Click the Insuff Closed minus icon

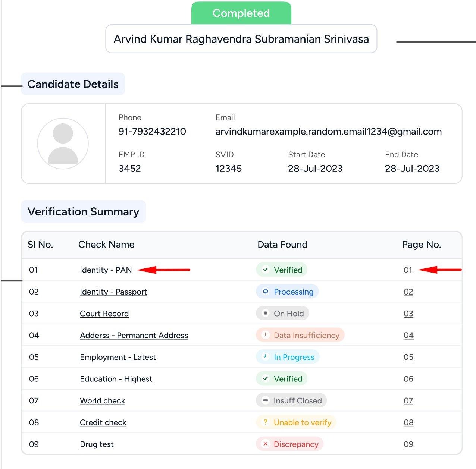coord(266,400)
